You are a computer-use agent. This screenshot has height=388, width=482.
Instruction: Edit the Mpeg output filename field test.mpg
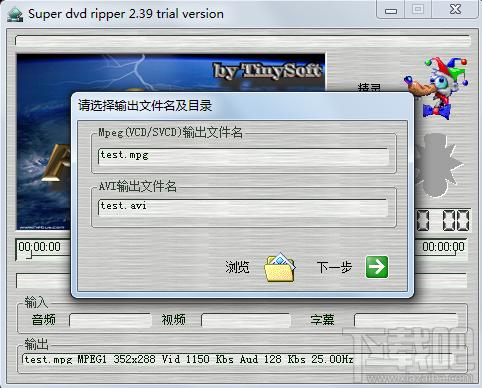(243, 156)
